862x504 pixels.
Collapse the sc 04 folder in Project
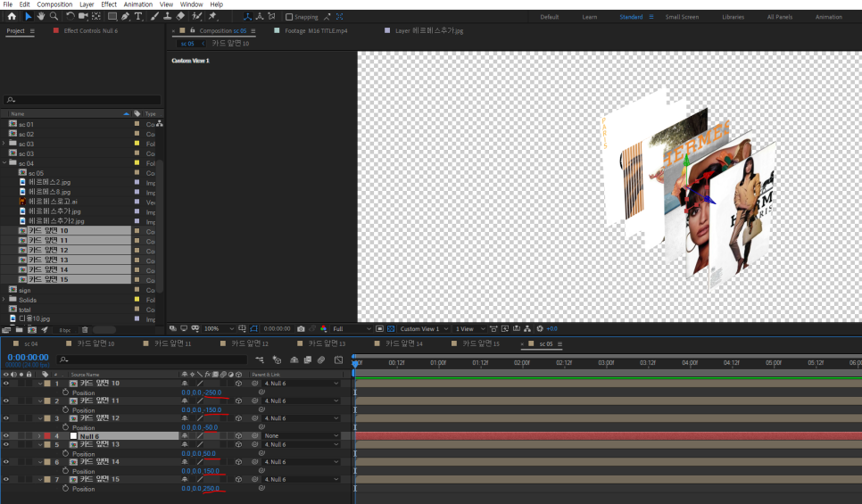tap(4, 163)
